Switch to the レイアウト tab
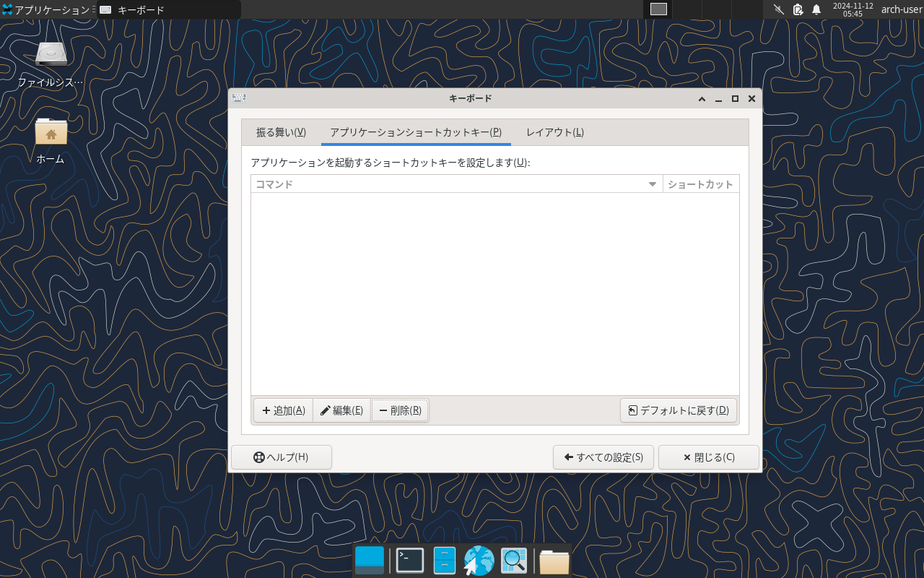 [554, 132]
